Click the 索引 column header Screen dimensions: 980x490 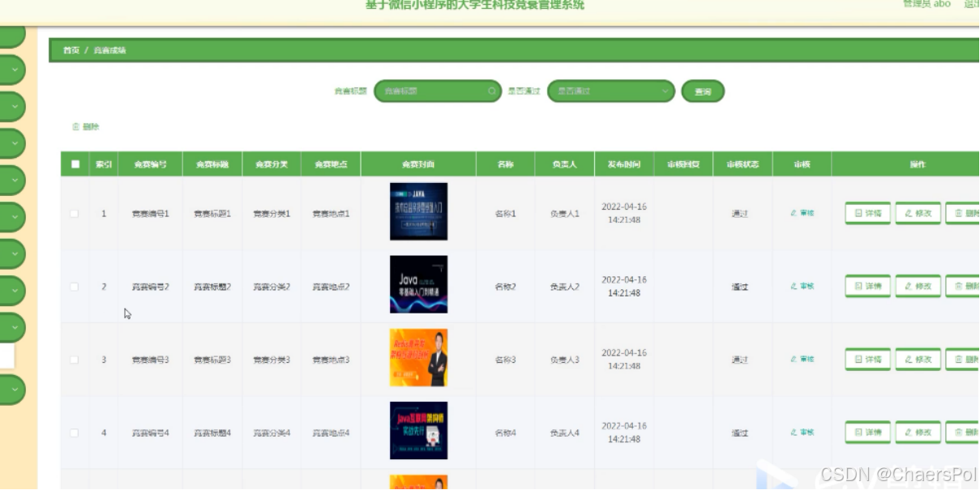click(x=104, y=164)
